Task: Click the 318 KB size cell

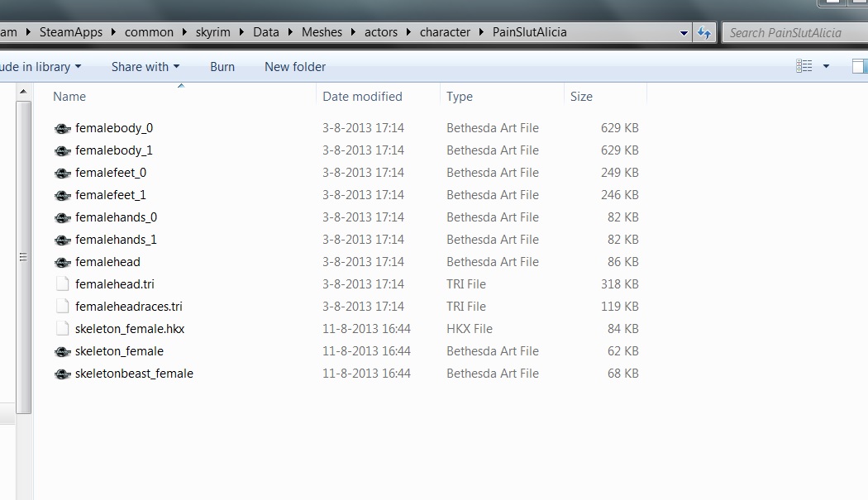Action: (619, 284)
